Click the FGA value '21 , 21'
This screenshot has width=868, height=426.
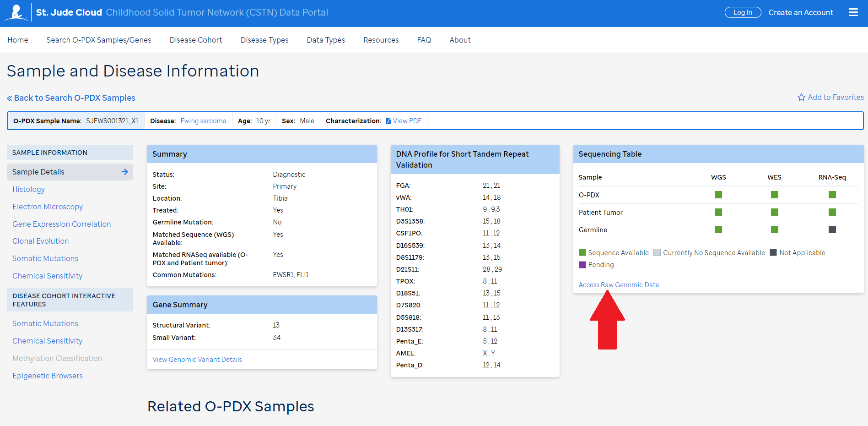point(491,186)
